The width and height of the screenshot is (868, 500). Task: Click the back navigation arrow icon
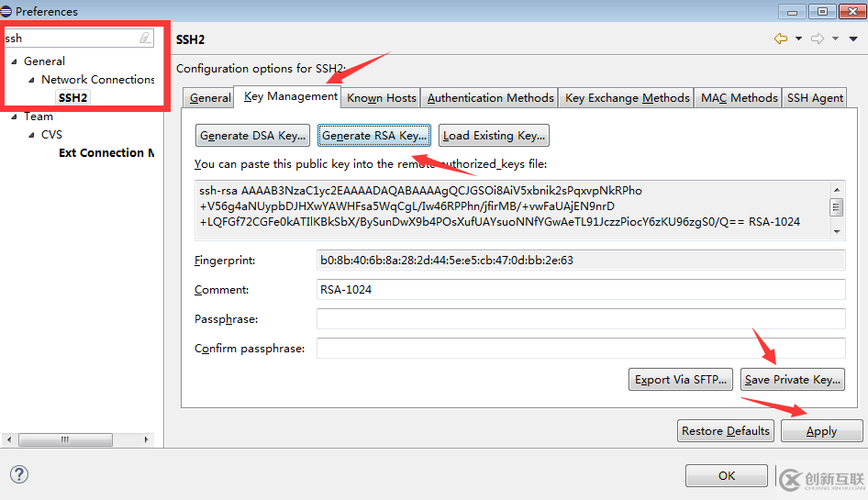781,39
